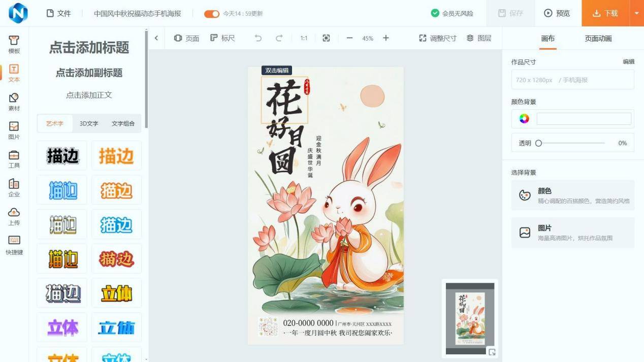Pick the purple 立体 text style
Image resolution: width=644 pixels, height=362 pixels.
click(62, 327)
